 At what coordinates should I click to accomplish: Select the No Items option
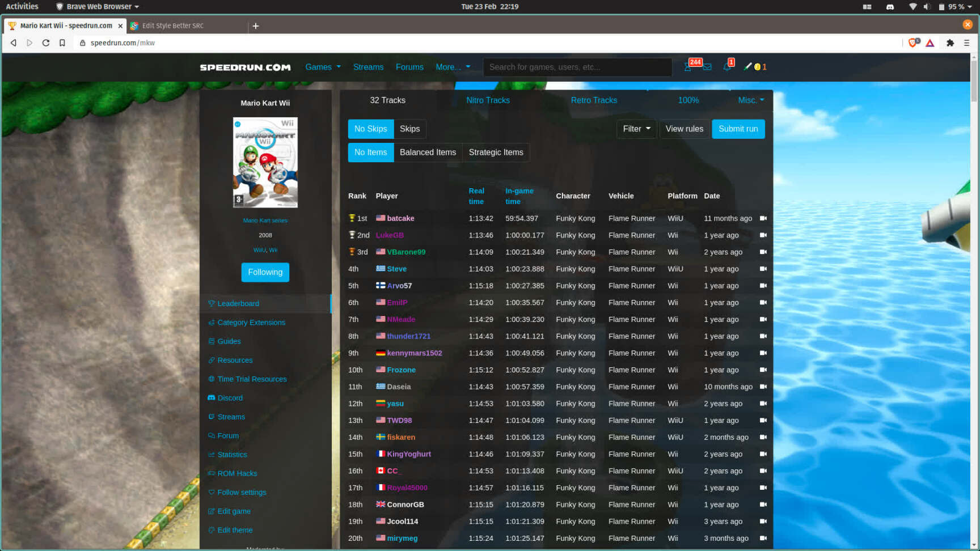[x=371, y=152]
